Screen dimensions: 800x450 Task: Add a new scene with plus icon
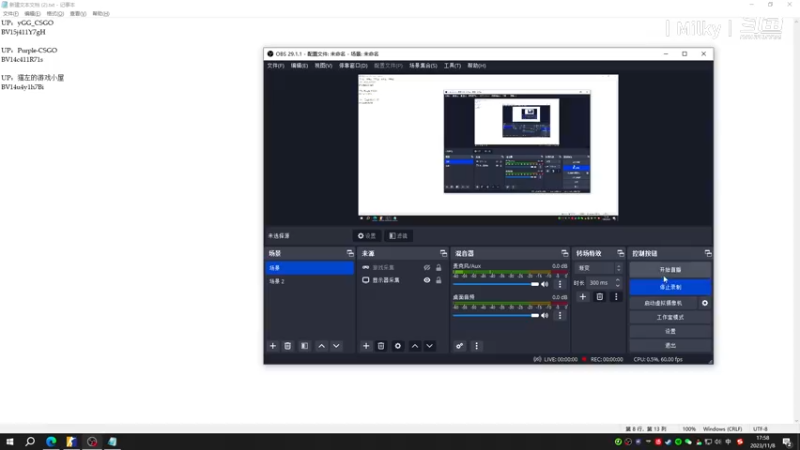(272, 346)
